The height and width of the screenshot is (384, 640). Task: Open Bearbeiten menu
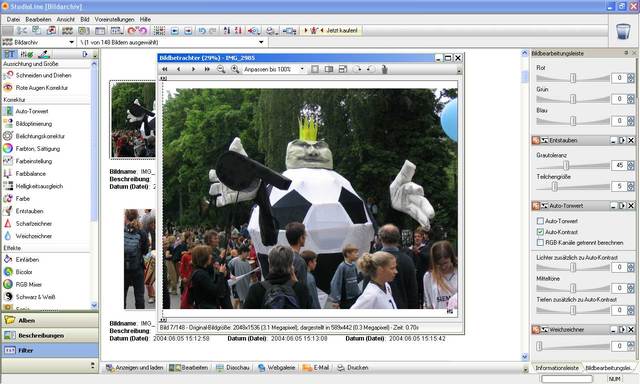pos(38,19)
